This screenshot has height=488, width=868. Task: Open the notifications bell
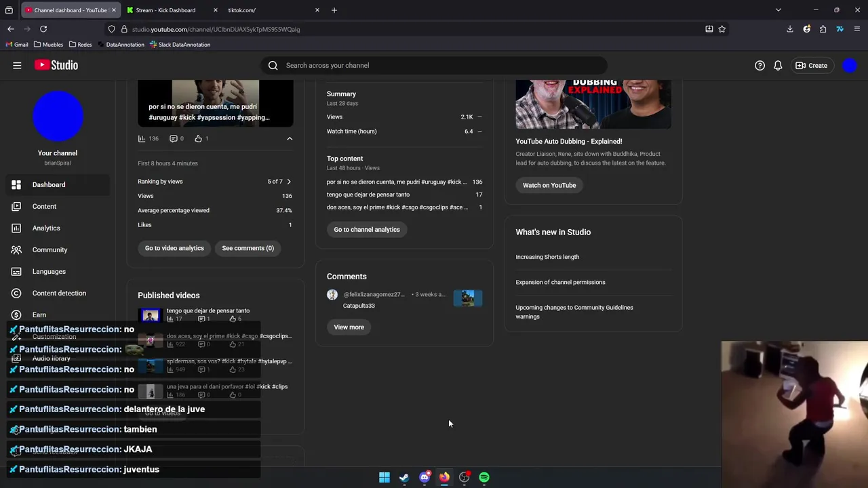[778, 66]
